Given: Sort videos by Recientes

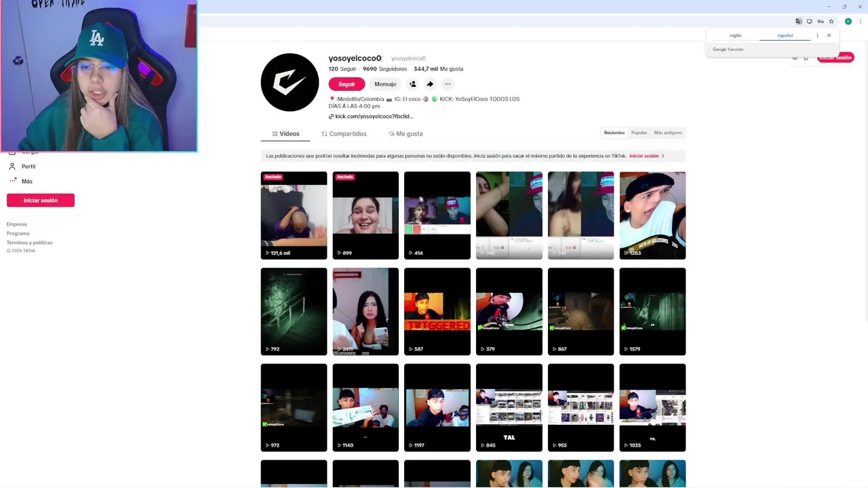Looking at the screenshot, I should (x=614, y=133).
